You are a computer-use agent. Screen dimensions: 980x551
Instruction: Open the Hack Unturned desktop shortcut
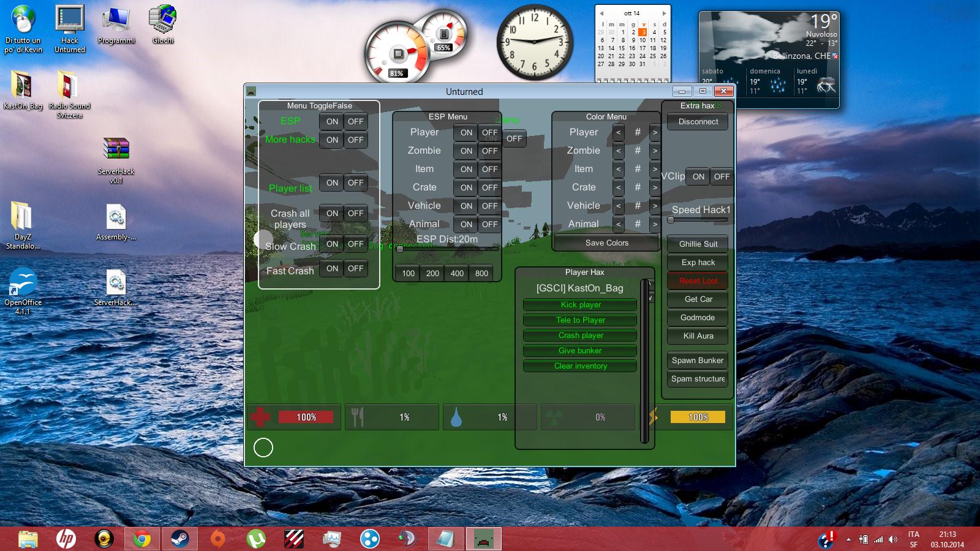70,28
